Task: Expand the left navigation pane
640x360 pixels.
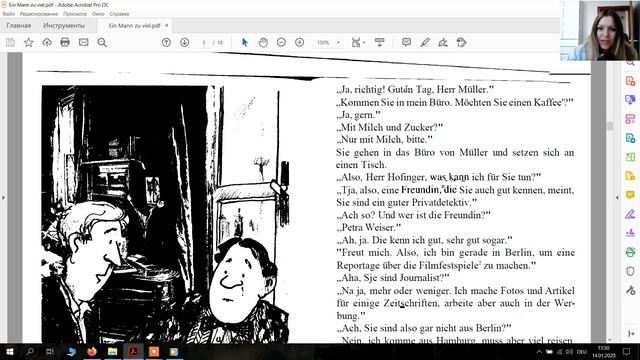Action: (3, 198)
